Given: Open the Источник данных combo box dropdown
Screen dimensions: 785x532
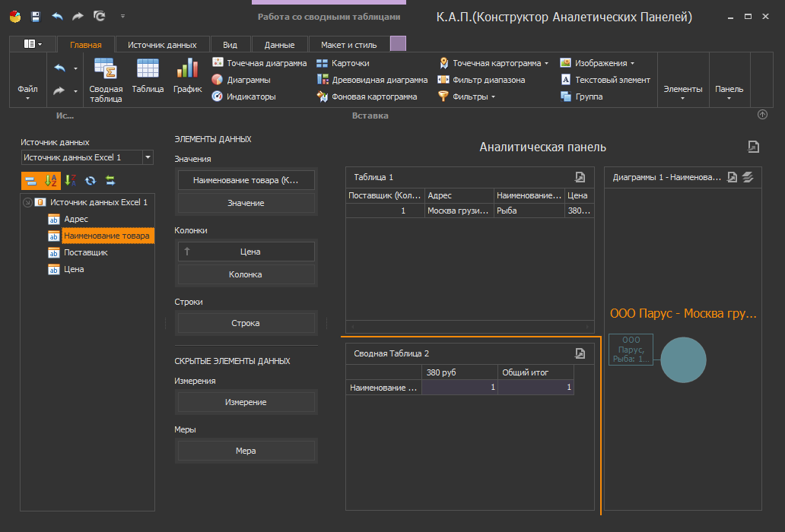Looking at the screenshot, I should 148,157.
